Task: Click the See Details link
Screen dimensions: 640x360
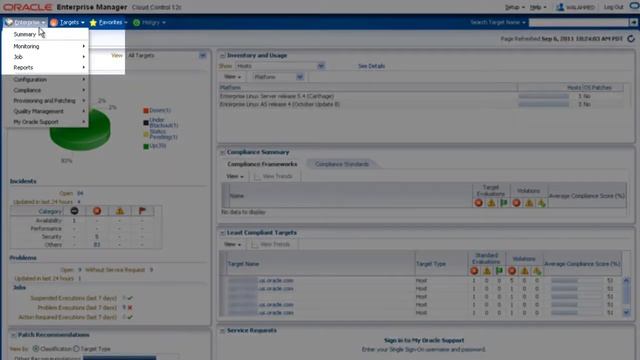Action: pyautogui.click(x=371, y=66)
